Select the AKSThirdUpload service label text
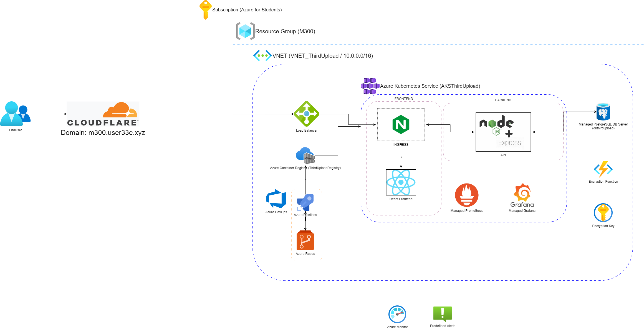The image size is (644, 329). point(430,86)
